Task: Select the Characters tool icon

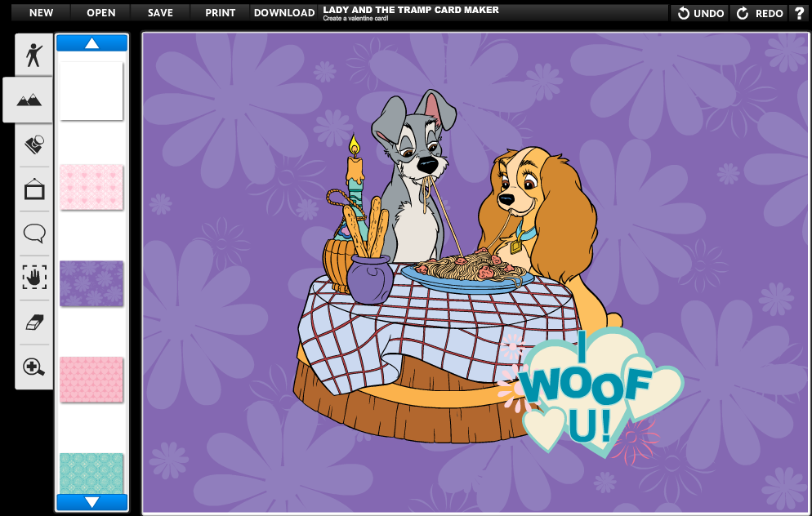Action: 34,55
